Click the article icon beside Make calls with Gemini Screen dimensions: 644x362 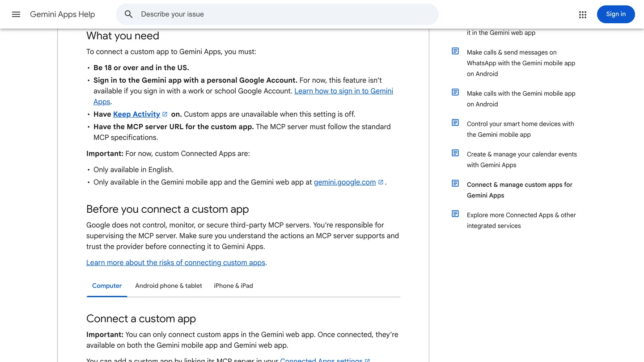[x=455, y=93]
